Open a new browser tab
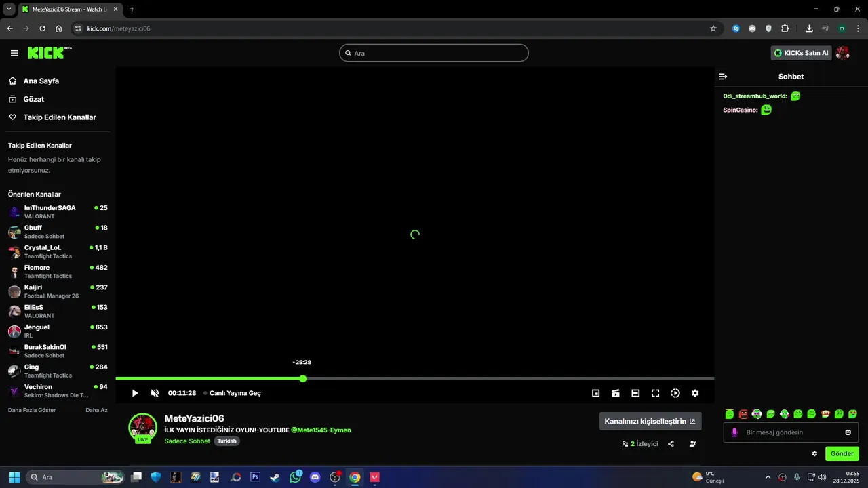This screenshot has width=868, height=488. (132, 9)
